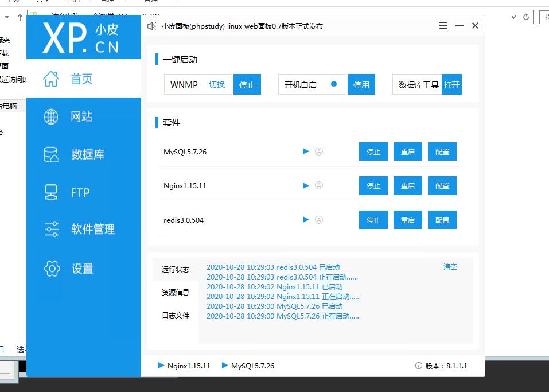549x392 pixels.
Task: Click the play icon beside redis3.0.504
Action: pos(306,219)
